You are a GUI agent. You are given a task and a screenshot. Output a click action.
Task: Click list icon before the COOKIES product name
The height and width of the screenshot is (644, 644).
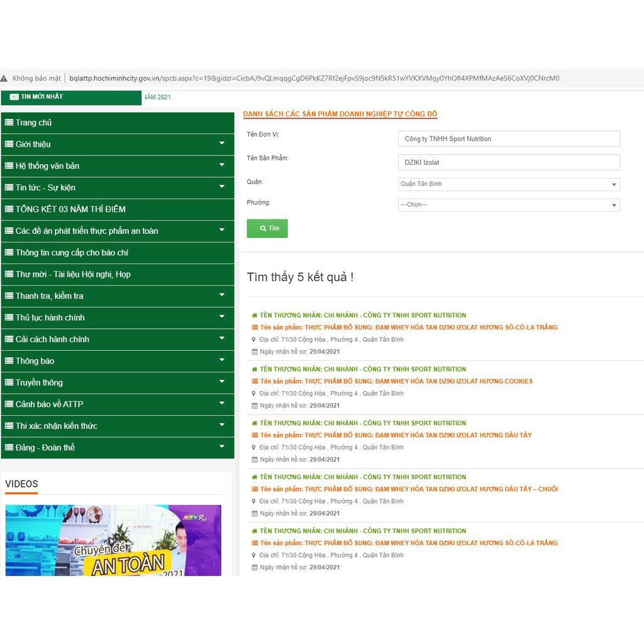click(255, 381)
